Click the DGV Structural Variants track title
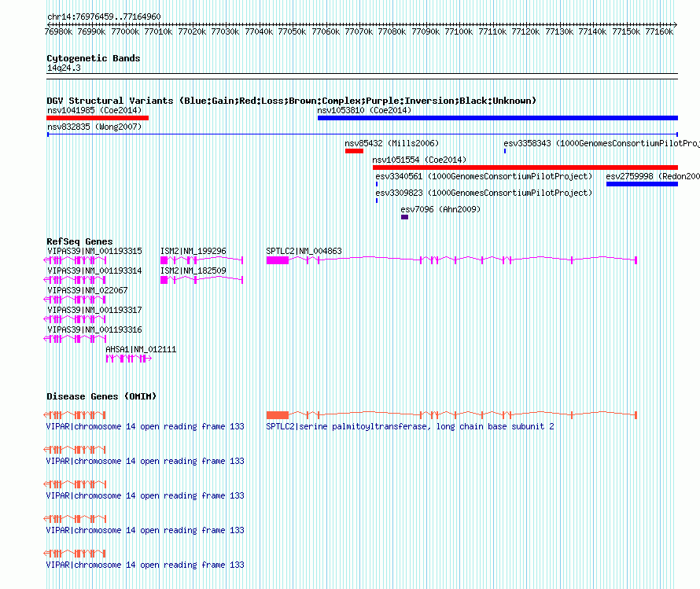700x589 pixels. (291, 101)
